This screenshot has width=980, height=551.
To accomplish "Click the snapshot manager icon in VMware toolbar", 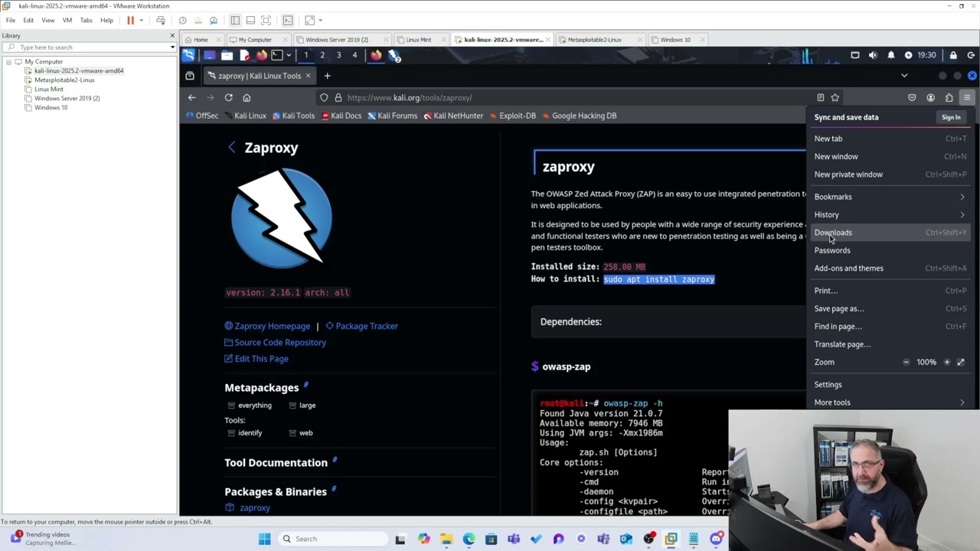I will tap(214, 20).
